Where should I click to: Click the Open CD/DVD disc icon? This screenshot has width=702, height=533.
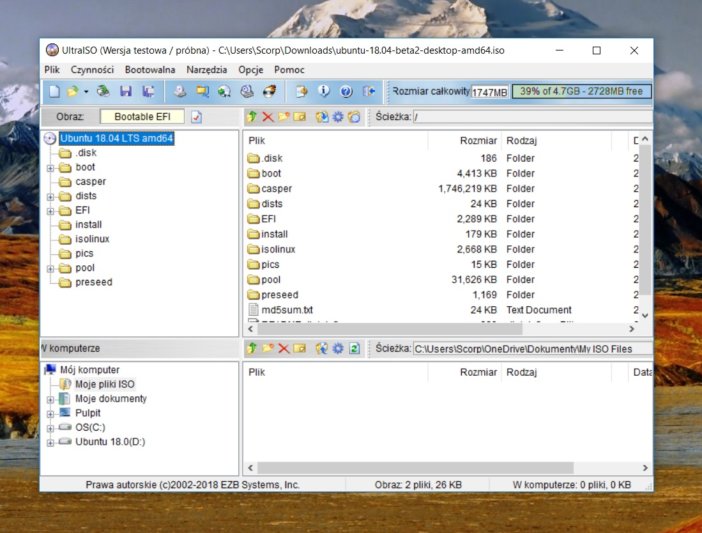pyautogui.click(x=103, y=91)
